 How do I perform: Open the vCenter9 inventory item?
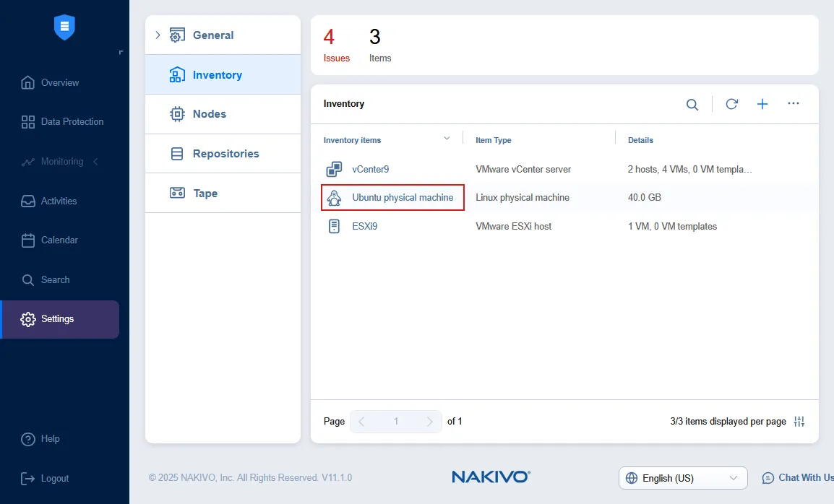pyautogui.click(x=370, y=170)
